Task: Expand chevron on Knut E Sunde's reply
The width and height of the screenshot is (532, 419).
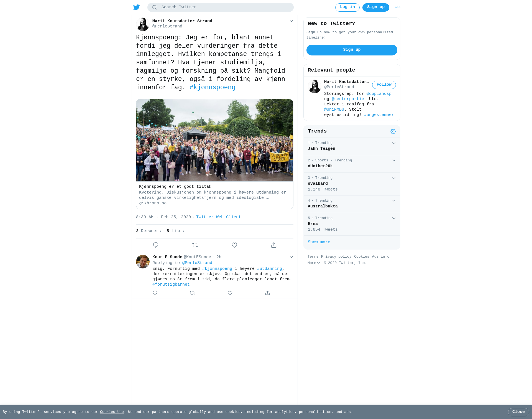Action: pos(291,257)
